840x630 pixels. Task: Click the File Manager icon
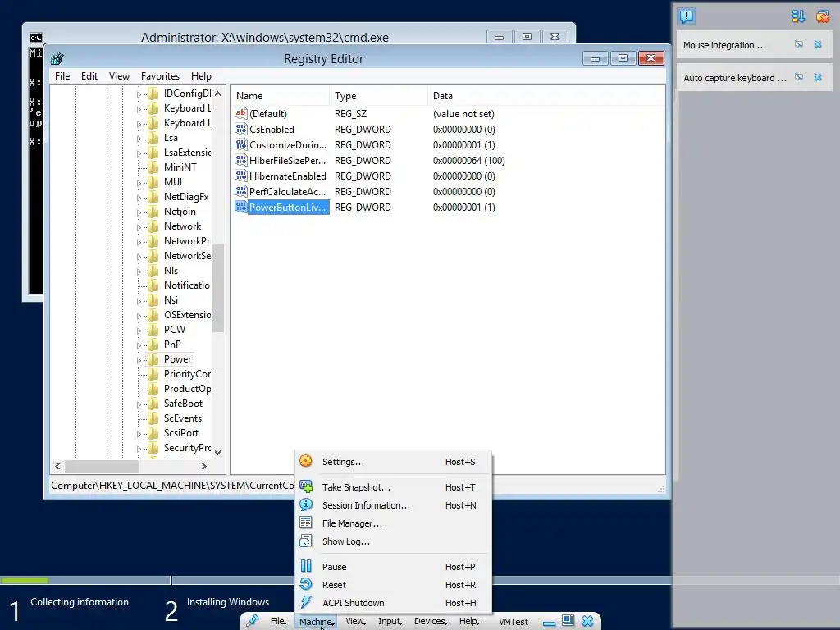[306, 523]
